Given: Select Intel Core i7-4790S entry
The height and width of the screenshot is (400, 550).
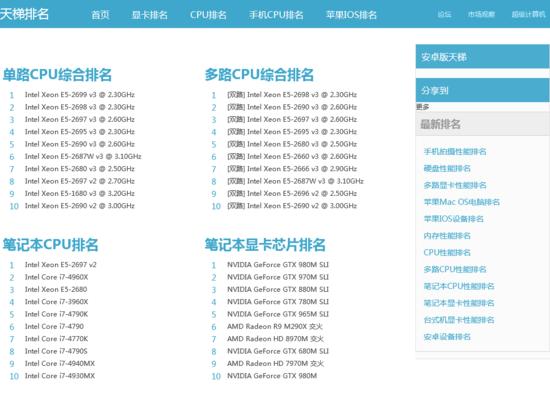Looking at the screenshot, I should (x=56, y=351).
